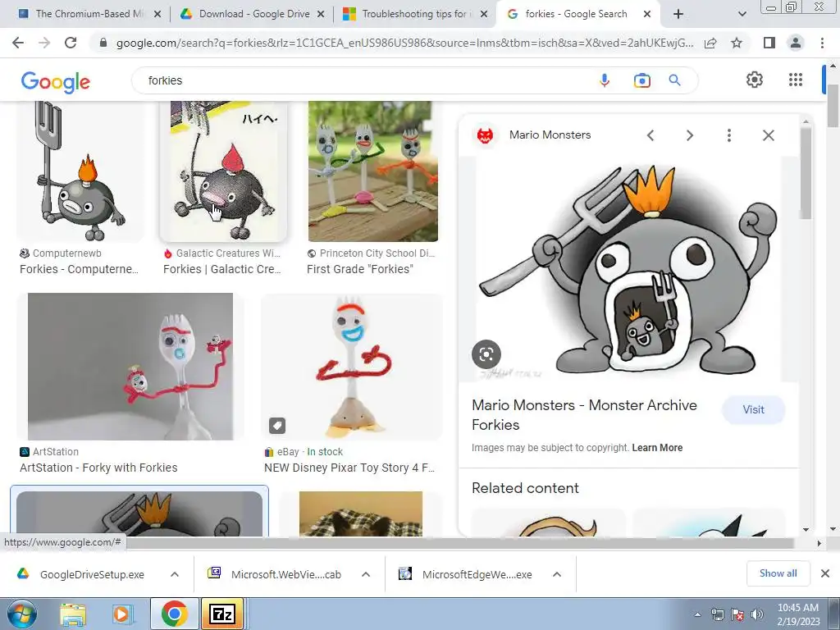Viewport: 840px width, 630px height.
Task: Open the Action Center flag tray icon
Action: point(737,614)
